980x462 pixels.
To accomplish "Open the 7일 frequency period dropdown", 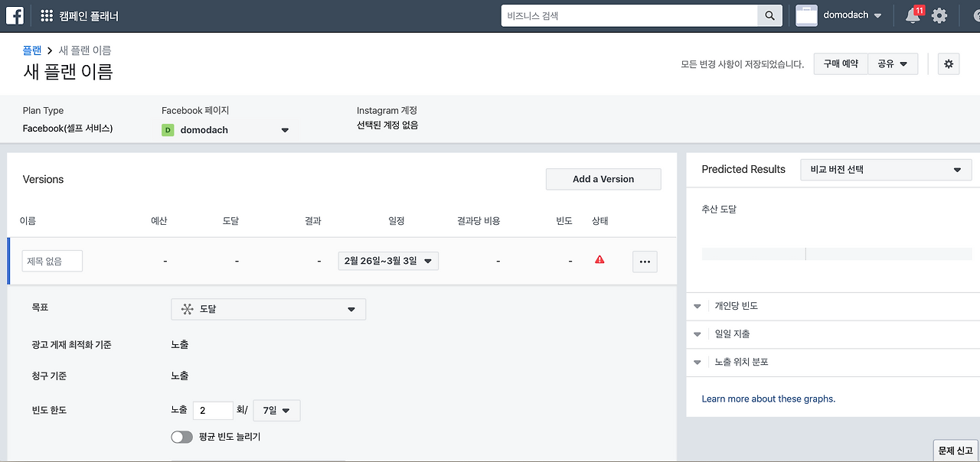I will pyautogui.click(x=276, y=411).
